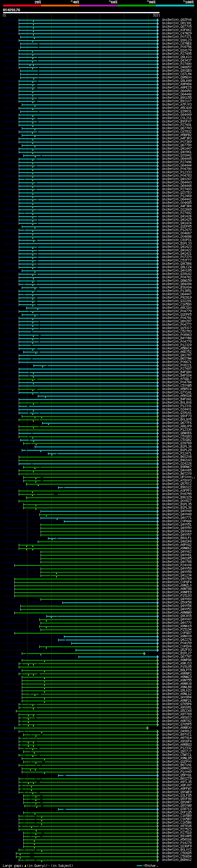This screenshot has width=197, height=868.
Task: Select UniRef100_Q1EP00 hit label
Action: (x=176, y=761)
